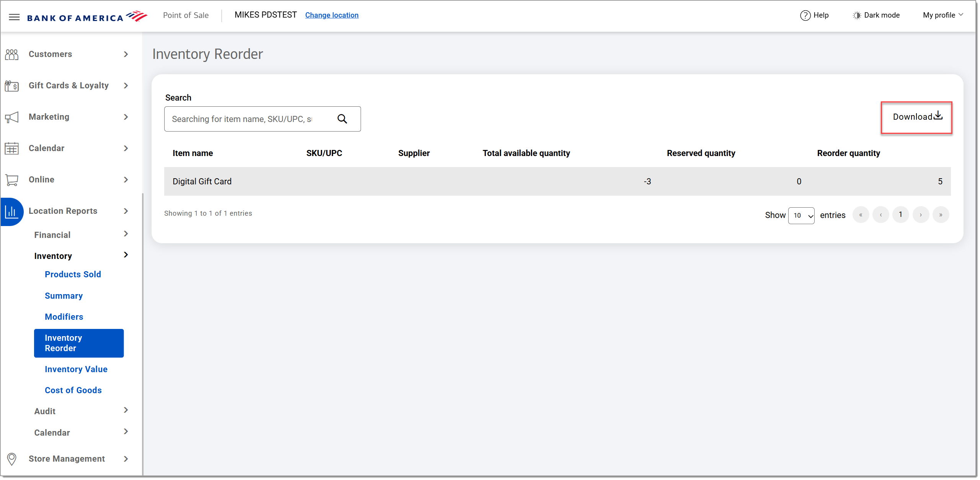Select the Customers people icon in sidebar
This screenshot has height=480, width=980.
[12, 54]
